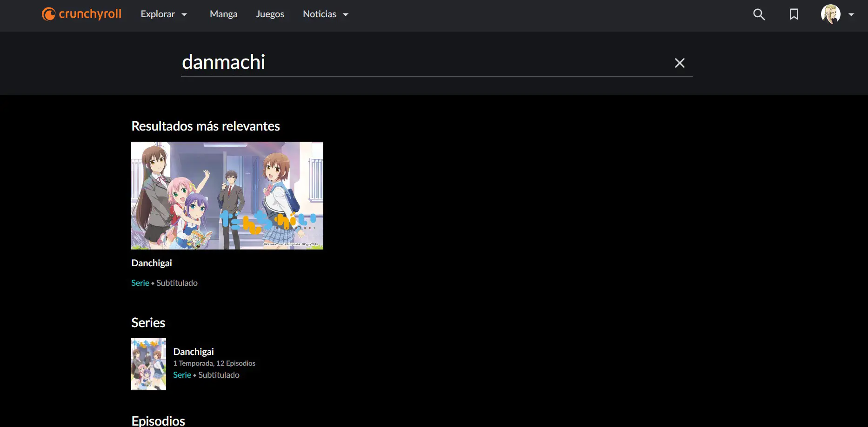868x427 pixels.
Task: Open the large Danchigai thumbnail
Action: (227, 196)
